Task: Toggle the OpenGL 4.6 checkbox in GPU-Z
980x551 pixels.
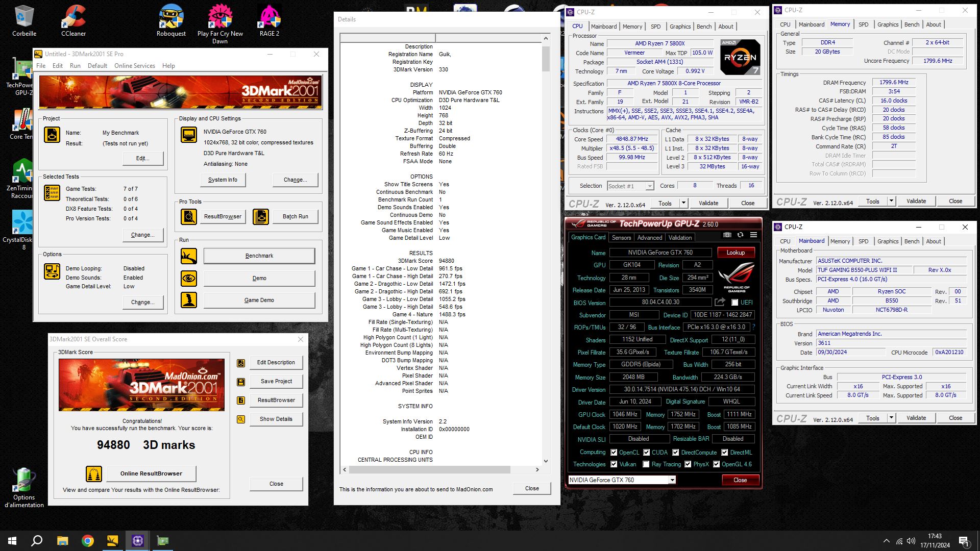Action: [x=717, y=464]
